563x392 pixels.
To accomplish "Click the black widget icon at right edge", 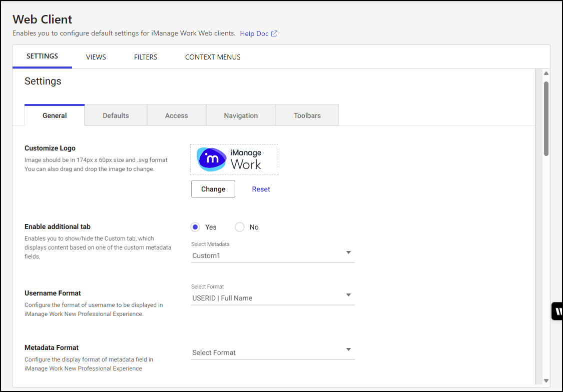I will [557, 311].
